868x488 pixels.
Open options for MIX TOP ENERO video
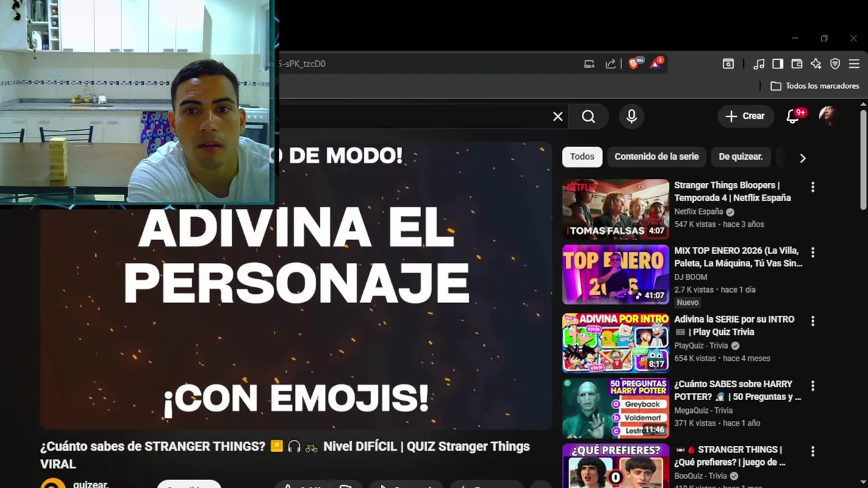(812, 252)
